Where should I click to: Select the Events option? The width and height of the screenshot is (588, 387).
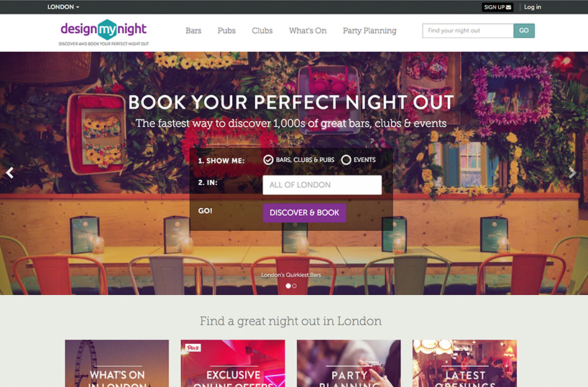pyautogui.click(x=358, y=160)
